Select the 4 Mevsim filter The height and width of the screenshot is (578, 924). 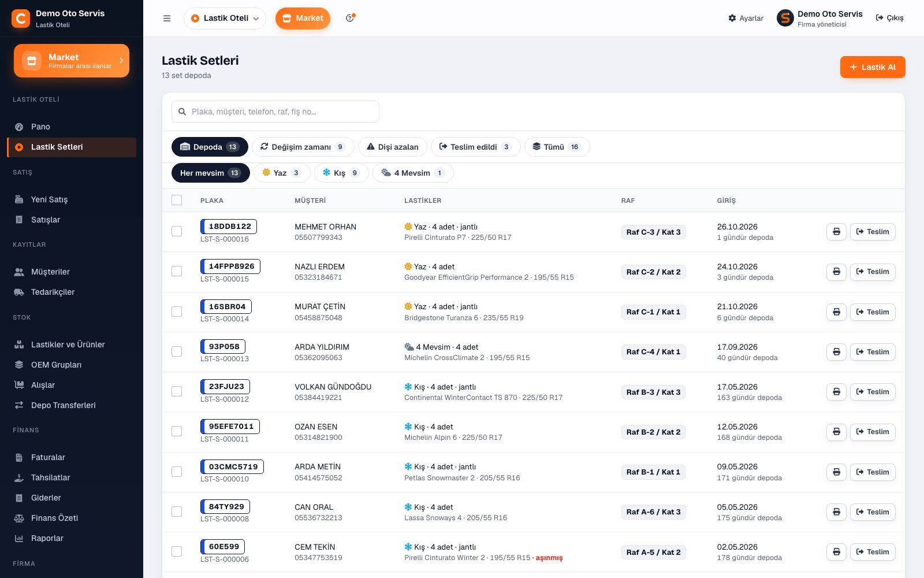click(x=413, y=173)
